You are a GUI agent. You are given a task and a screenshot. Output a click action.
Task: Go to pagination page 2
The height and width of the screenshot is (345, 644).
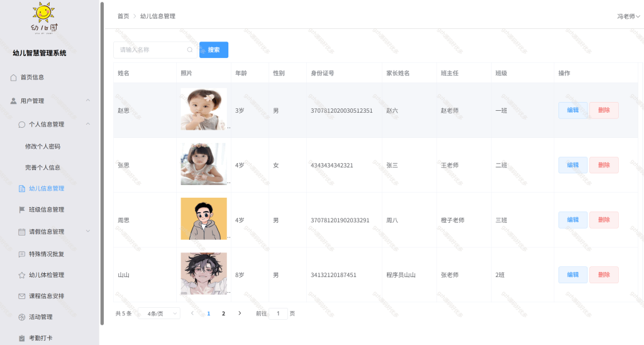point(223,314)
